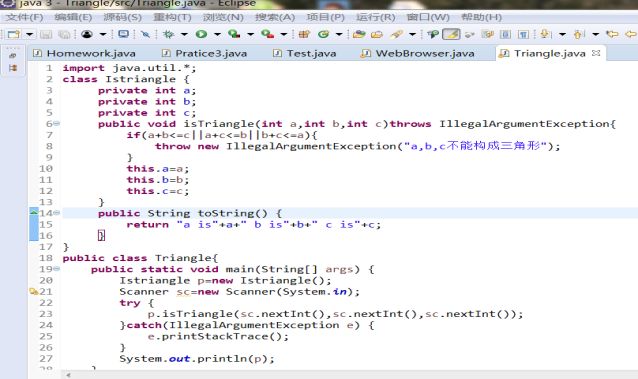Image resolution: width=638 pixels, height=379 pixels.
Task: Click the lower icon in left sidebar
Action: point(13,68)
